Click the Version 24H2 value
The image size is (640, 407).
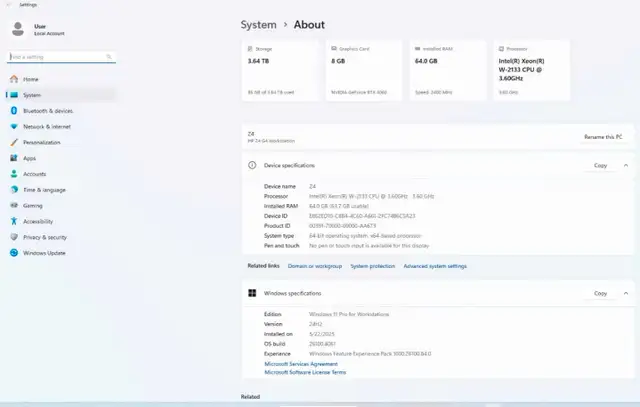pos(316,324)
